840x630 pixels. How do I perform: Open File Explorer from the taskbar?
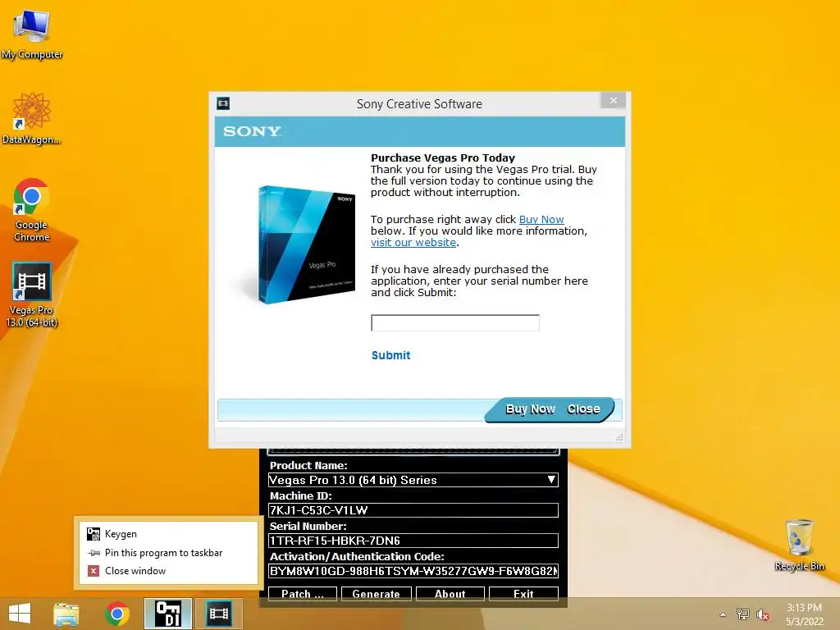[x=66, y=614]
